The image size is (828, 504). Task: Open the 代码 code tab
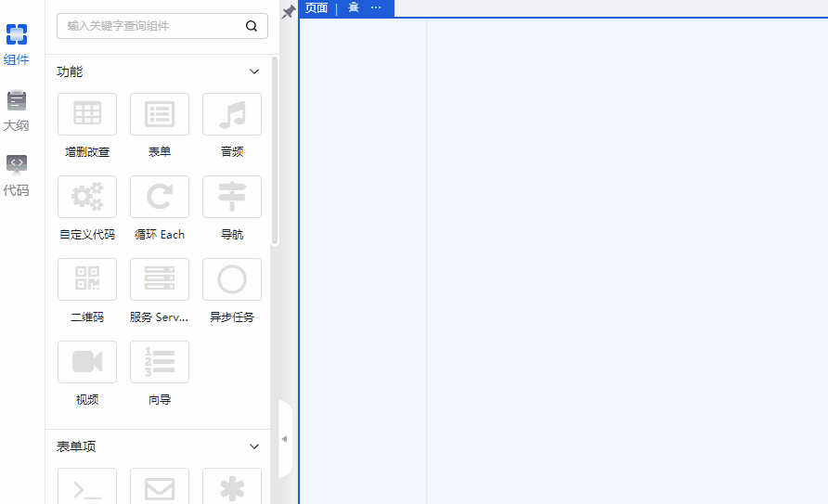pyautogui.click(x=17, y=176)
